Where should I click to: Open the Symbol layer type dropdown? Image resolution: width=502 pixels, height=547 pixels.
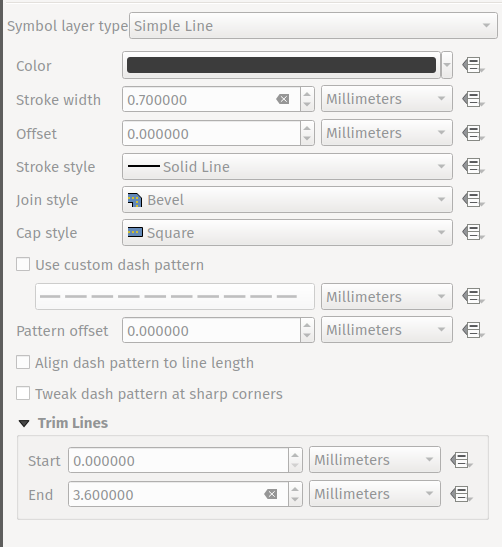click(x=313, y=25)
